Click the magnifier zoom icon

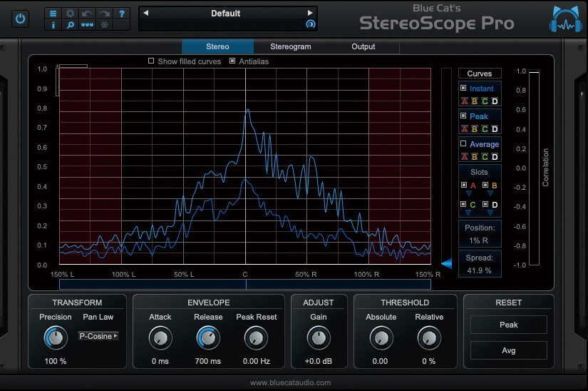click(70, 25)
